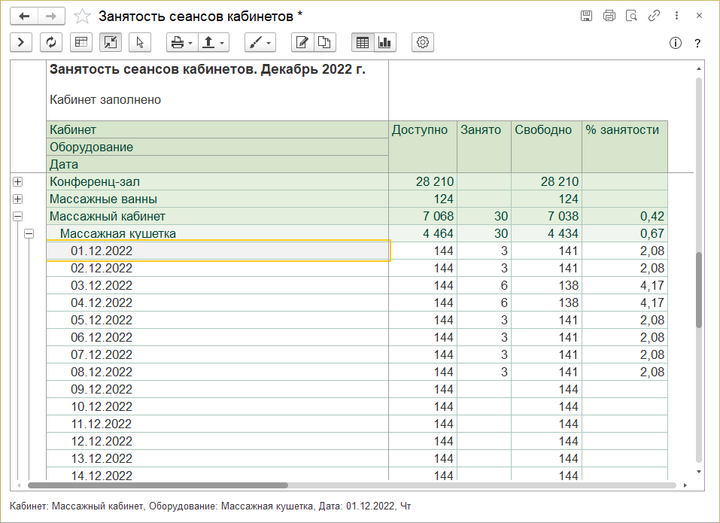Copy link using the chain icon
The width and height of the screenshot is (720, 523).
coord(654,16)
